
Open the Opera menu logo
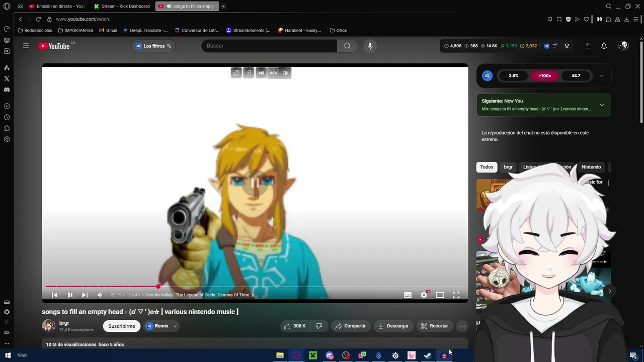(7, 6)
